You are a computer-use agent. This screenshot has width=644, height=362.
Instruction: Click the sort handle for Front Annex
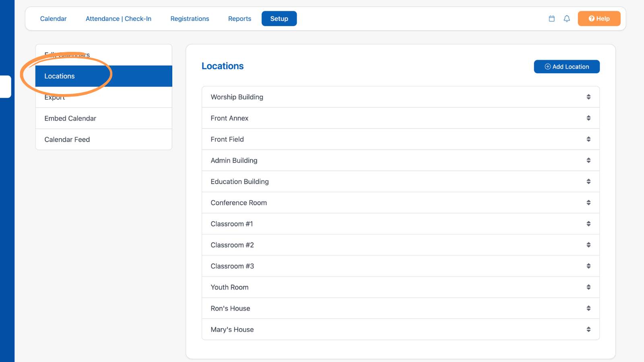pos(588,118)
